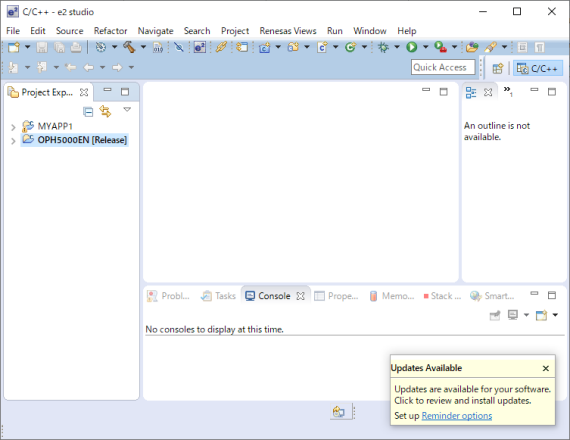Image resolution: width=570 pixels, height=440 pixels.
Task: Click the Open Perspective icon
Action: click(498, 68)
